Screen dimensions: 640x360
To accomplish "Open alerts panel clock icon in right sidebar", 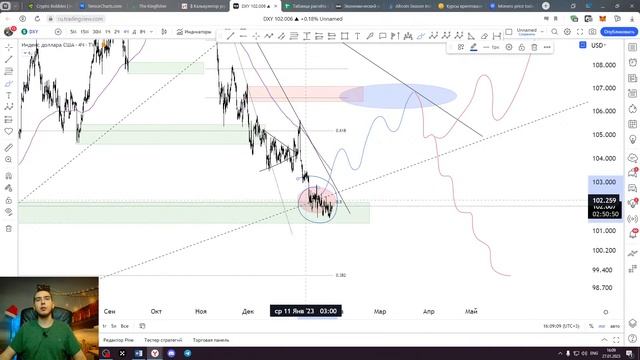I will (x=633, y=62).
